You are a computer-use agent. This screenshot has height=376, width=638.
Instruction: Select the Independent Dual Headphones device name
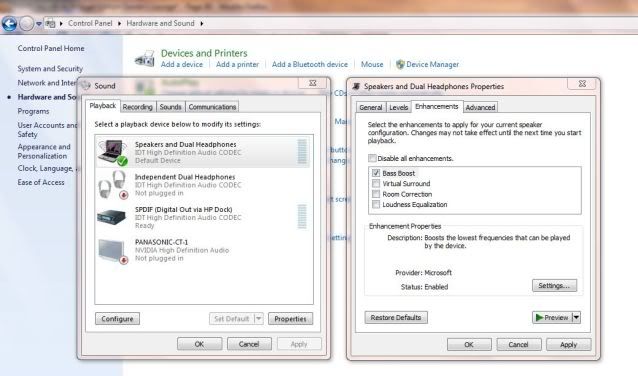click(x=185, y=177)
